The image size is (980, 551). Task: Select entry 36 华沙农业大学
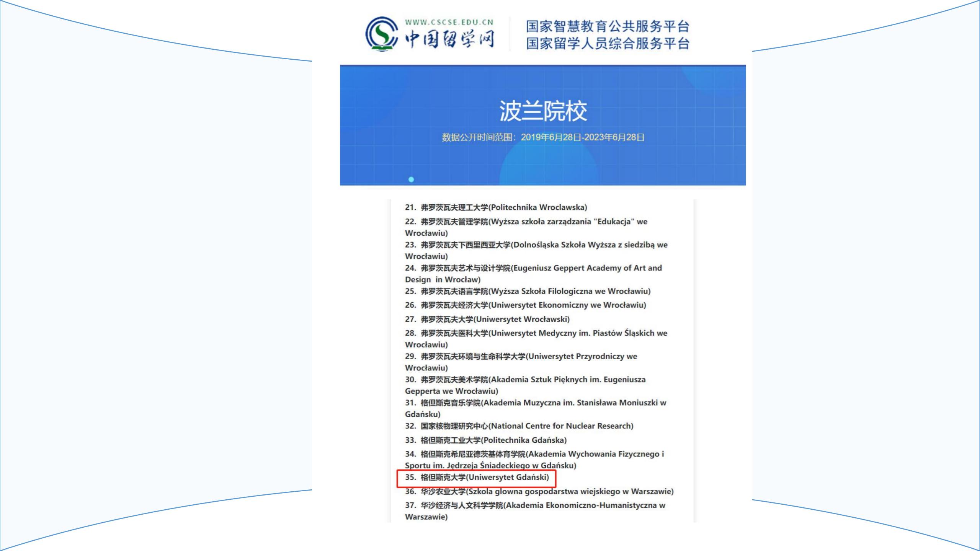[539, 491]
